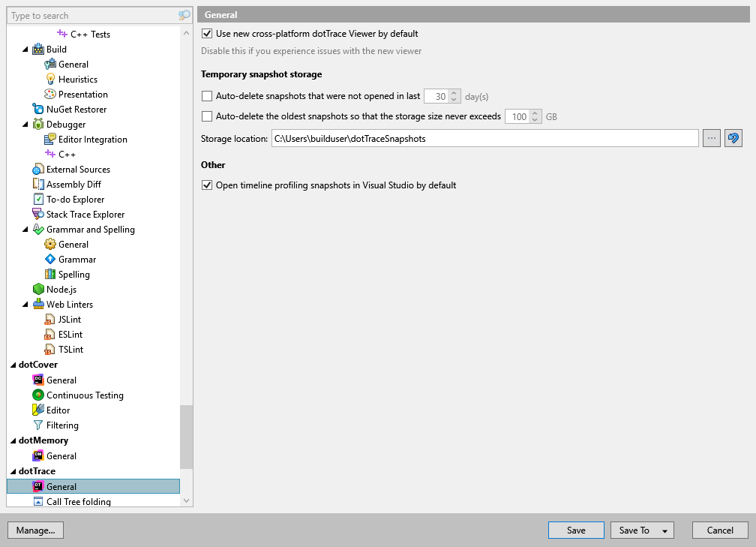756x547 pixels.
Task: Click the Build category icon
Action: pos(38,50)
